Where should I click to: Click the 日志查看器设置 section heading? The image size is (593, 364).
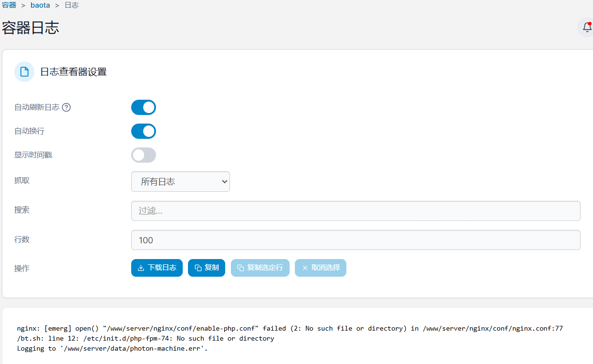click(73, 72)
